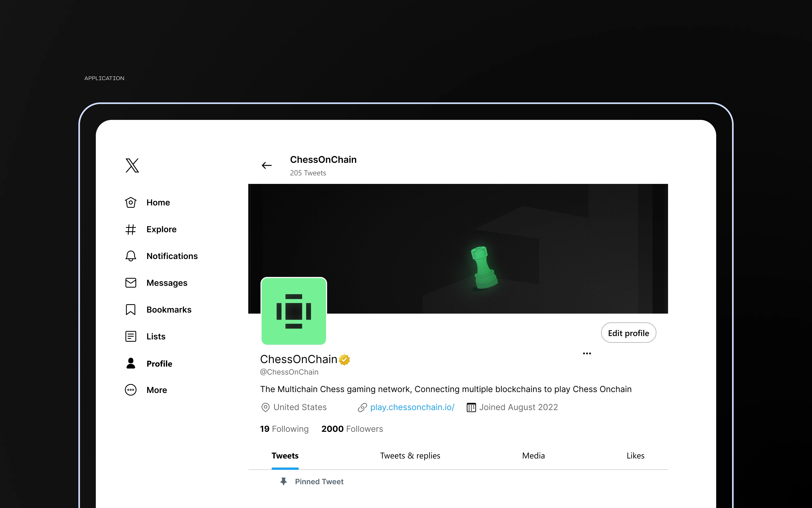Click the pin icon beside Pinned Tweet
This screenshot has height=508, width=812.
pos(284,481)
